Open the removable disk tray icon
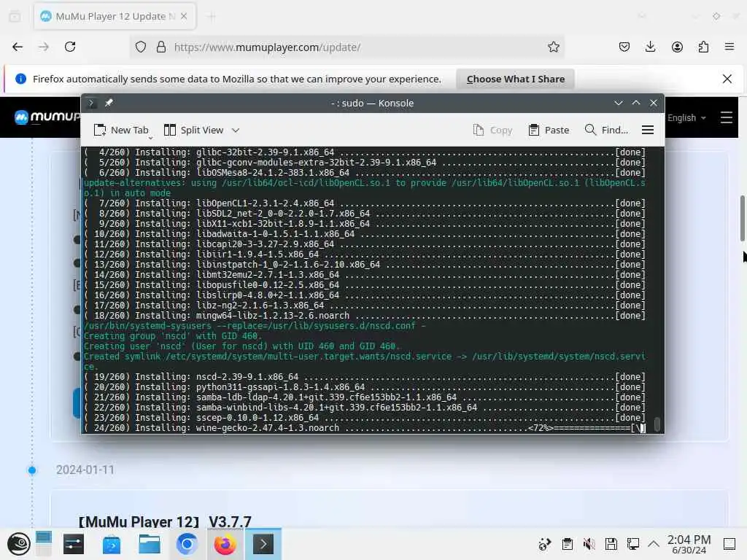The image size is (747, 560). click(x=611, y=544)
